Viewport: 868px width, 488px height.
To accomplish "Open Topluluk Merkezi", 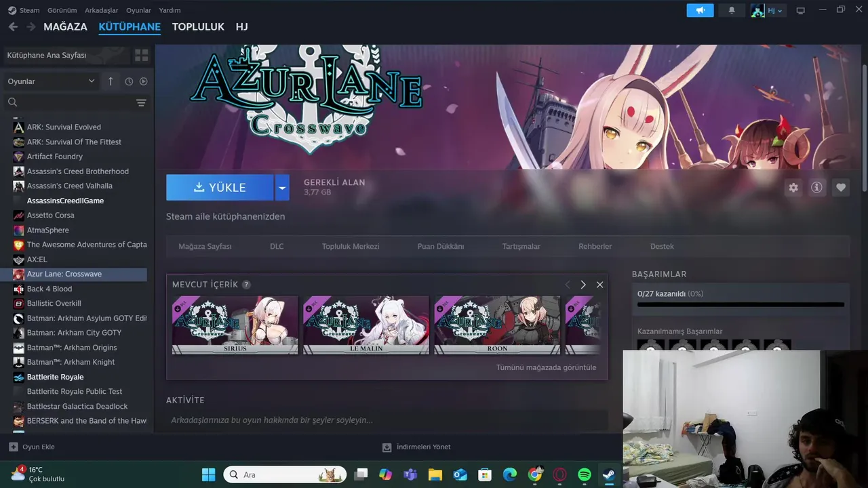I will [x=351, y=247].
